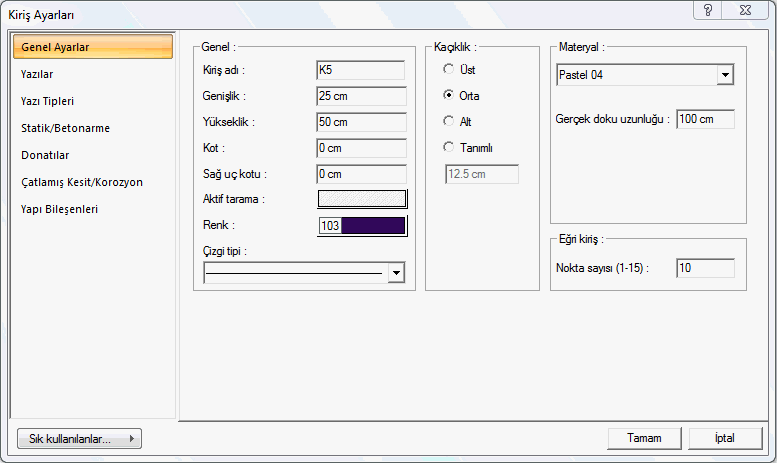Pick the purple Renk color swatch
777x463 pixels.
(372, 226)
